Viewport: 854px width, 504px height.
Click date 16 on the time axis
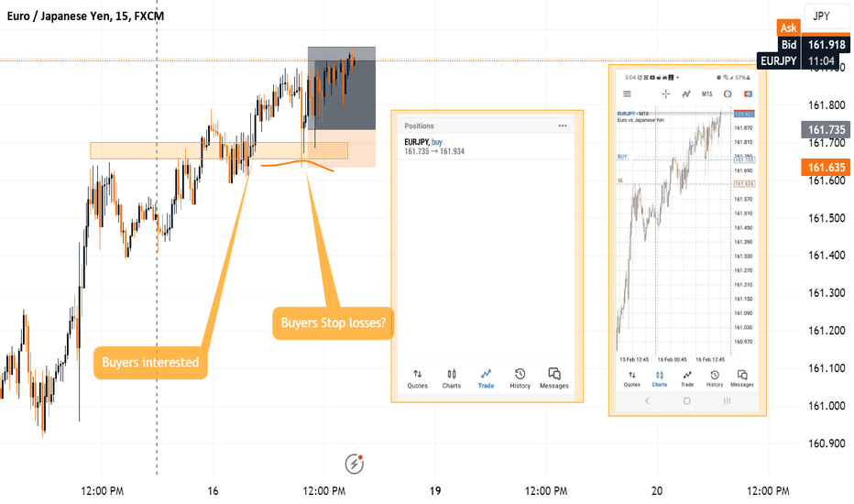pyautogui.click(x=213, y=491)
